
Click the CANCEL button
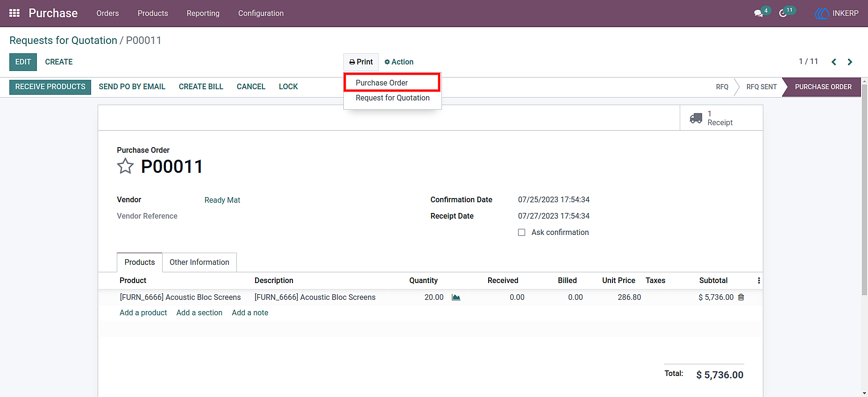pos(251,87)
